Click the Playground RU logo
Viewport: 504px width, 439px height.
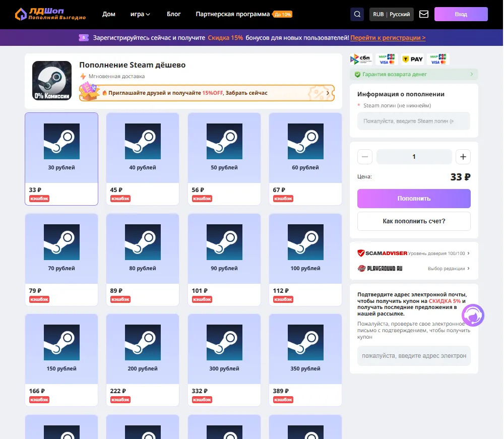(380, 268)
